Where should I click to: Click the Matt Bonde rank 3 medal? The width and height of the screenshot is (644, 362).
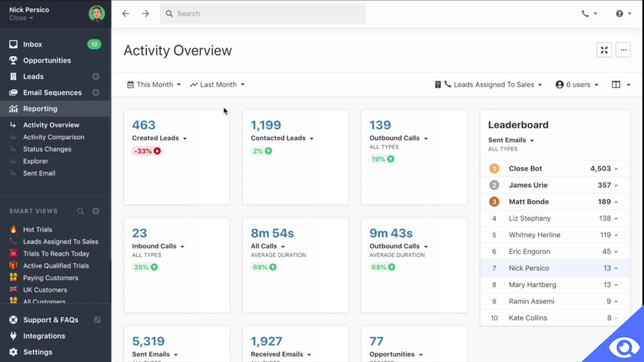(494, 201)
